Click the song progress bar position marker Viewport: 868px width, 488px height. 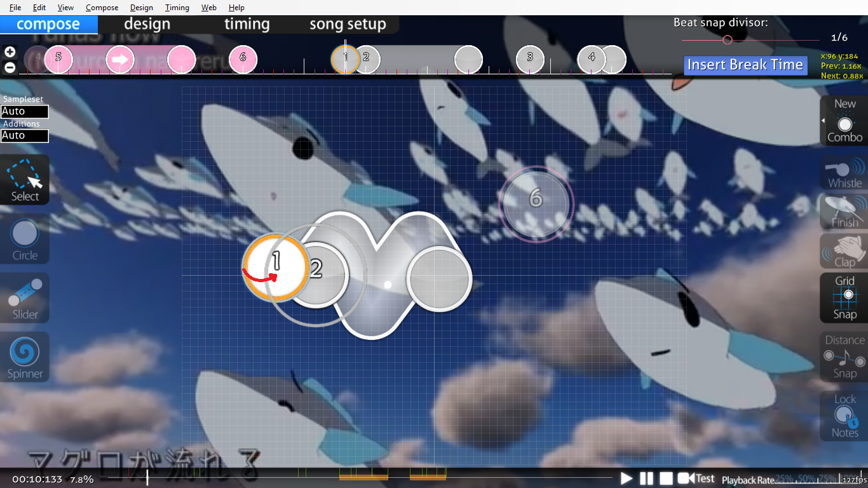pos(147,477)
